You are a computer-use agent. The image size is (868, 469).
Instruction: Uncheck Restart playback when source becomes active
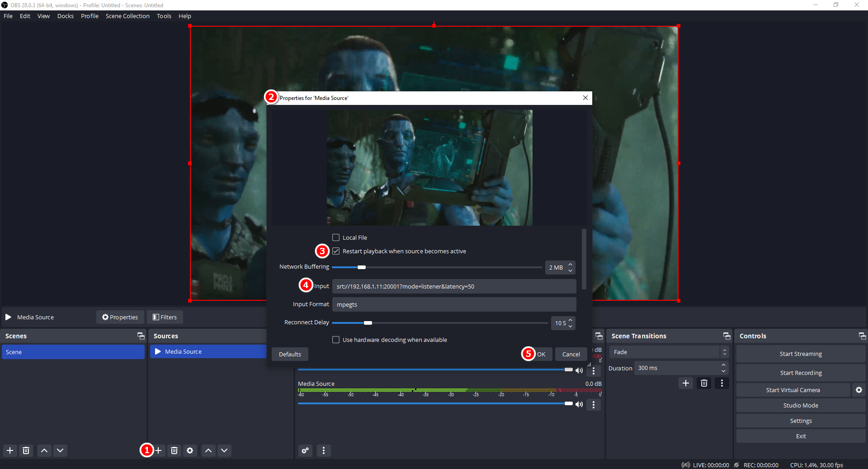click(336, 251)
